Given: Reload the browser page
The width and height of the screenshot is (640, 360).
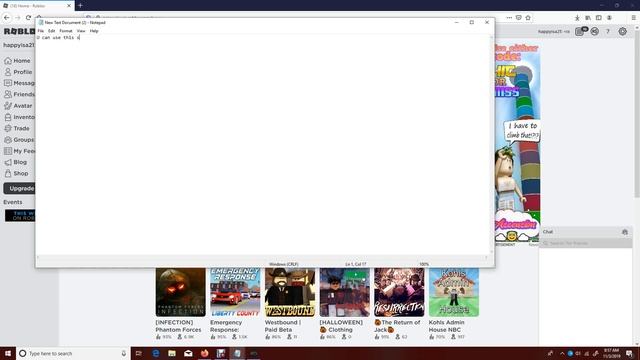Looking at the screenshot, I should (x=28, y=18).
